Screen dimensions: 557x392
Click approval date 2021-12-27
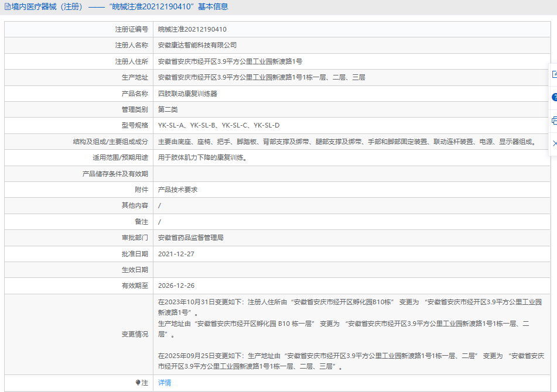(176, 254)
